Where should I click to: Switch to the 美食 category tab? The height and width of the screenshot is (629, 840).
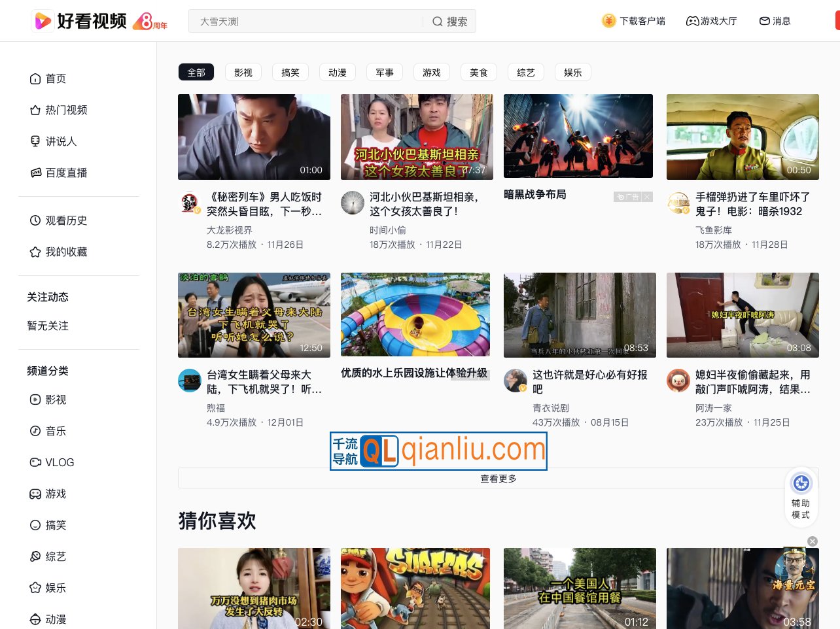478,72
